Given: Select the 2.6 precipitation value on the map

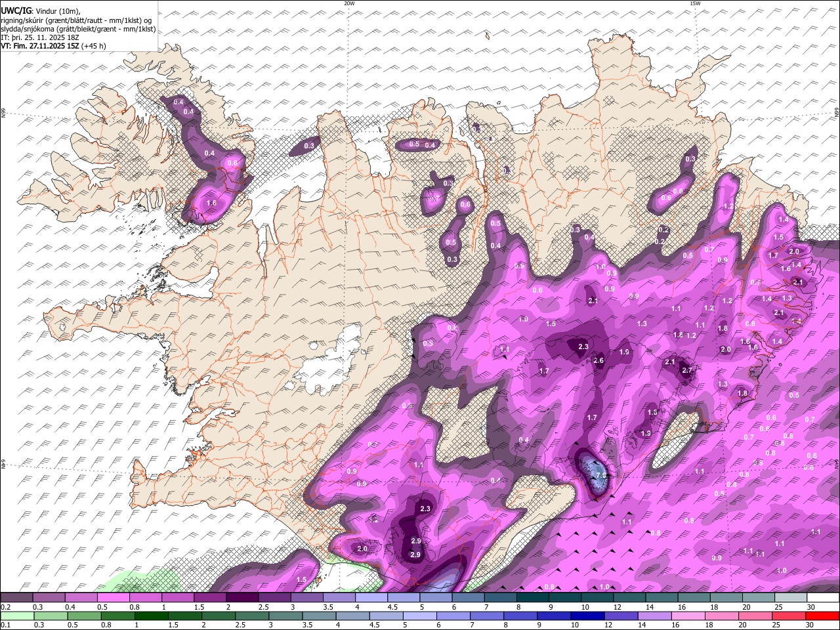Looking at the screenshot, I should [x=598, y=360].
